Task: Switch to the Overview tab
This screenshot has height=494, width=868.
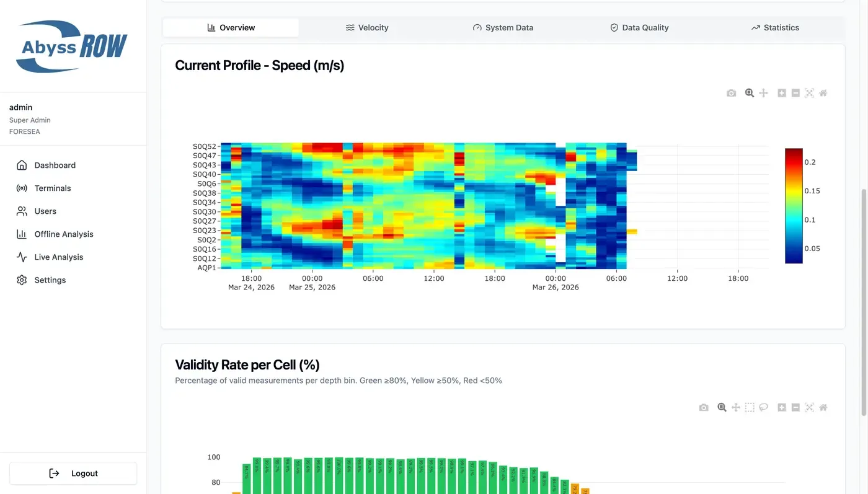Action: pyautogui.click(x=231, y=27)
